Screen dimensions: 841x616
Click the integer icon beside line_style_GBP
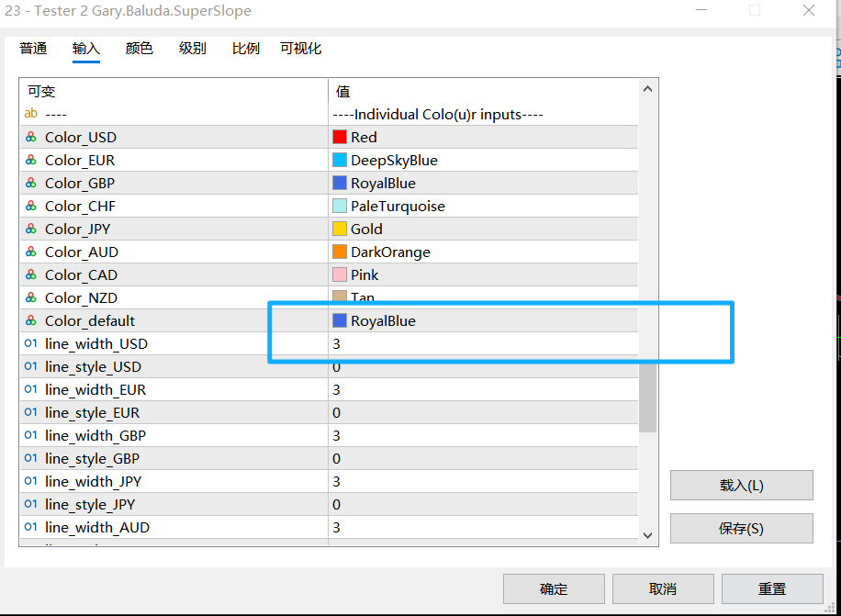(31, 458)
